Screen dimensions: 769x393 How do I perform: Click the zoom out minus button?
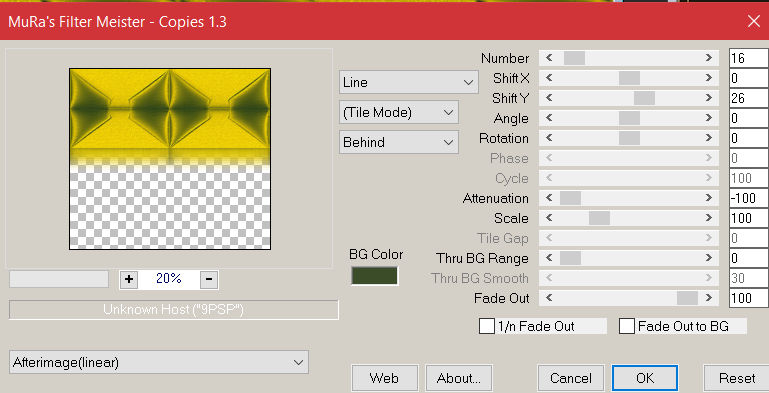tap(209, 279)
